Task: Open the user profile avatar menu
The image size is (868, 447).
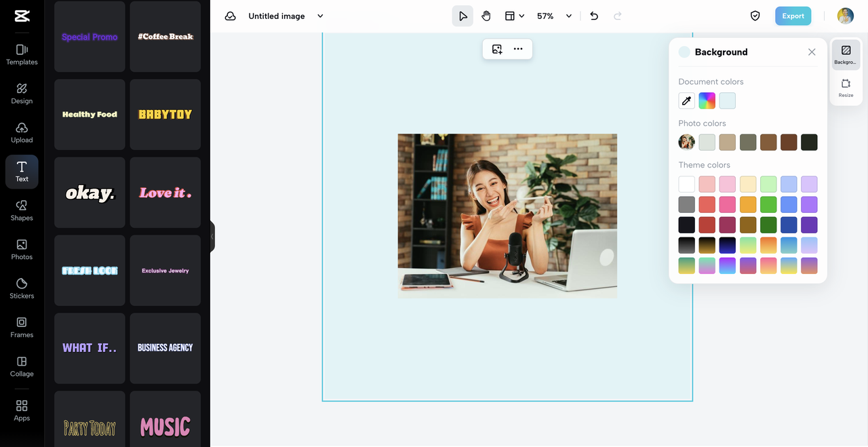Action: (845, 16)
